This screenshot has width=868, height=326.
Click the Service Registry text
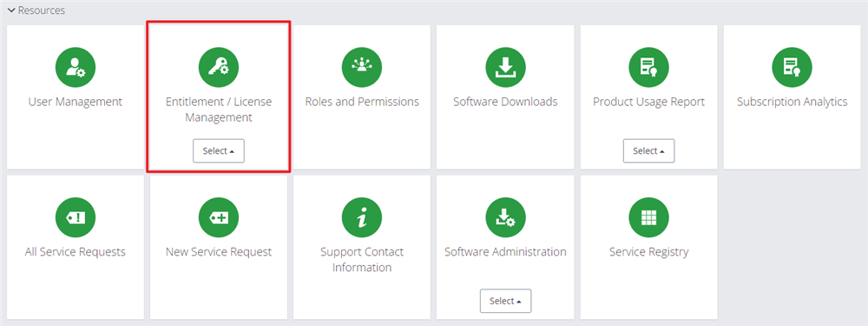tap(648, 252)
